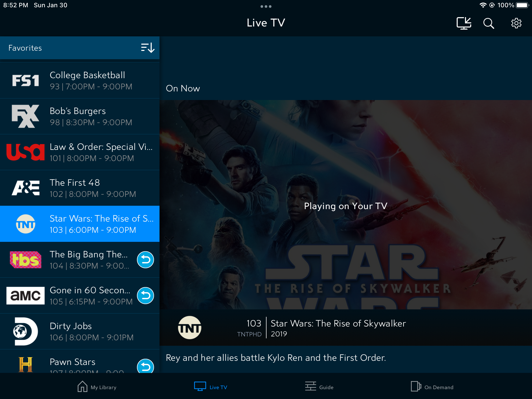Open the search icon
Screen dimensions: 532x399
489,23
